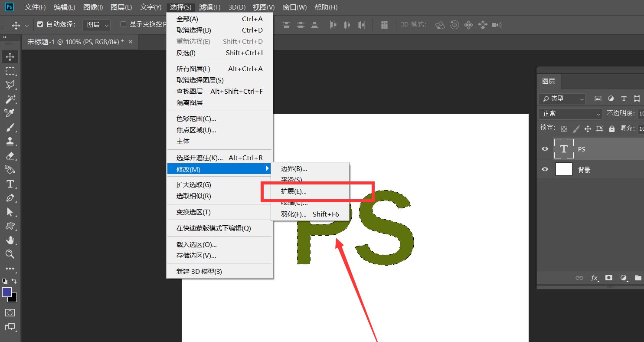
Task: Click 色彩范围(C)... menu entry
Action: click(x=220, y=118)
